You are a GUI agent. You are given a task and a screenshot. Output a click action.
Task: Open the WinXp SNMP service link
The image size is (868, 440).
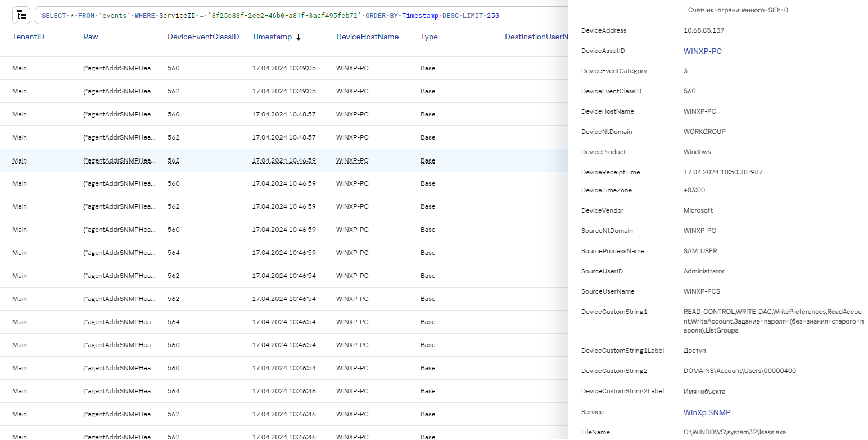(707, 412)
